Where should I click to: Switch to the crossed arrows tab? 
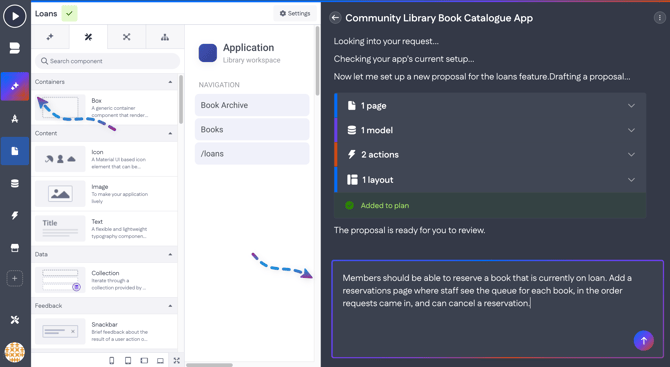click(x=126, y=37)
